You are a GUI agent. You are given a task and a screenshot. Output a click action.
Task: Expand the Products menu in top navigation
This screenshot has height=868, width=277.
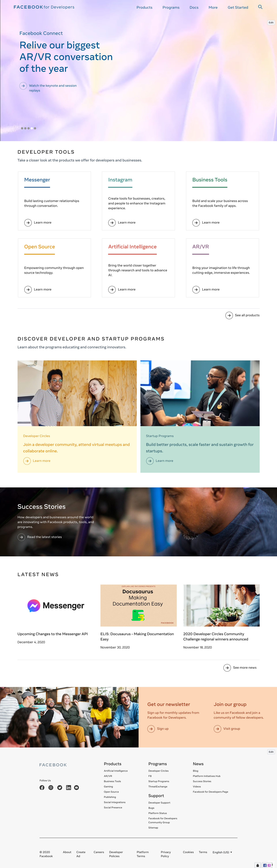[x=144, y=7]
